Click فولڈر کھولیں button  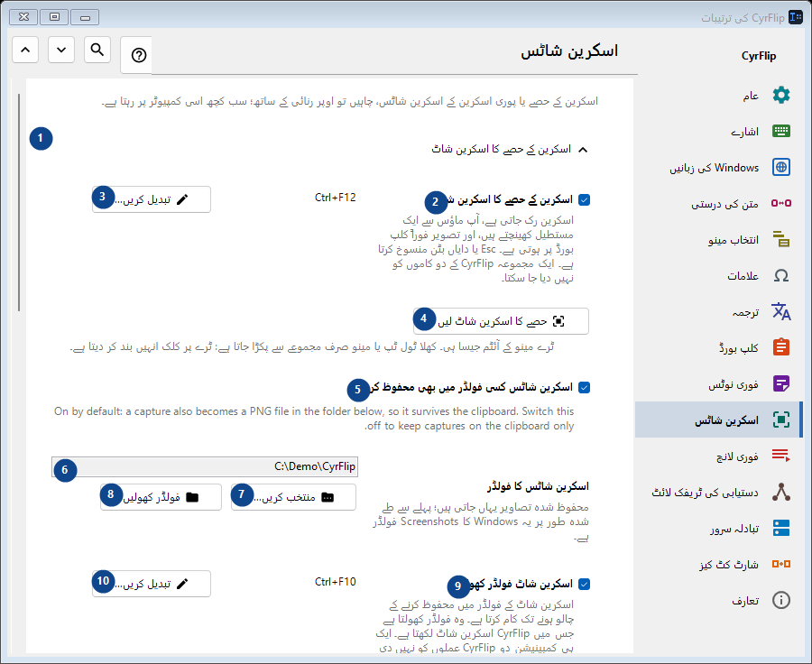pos(161,497)
